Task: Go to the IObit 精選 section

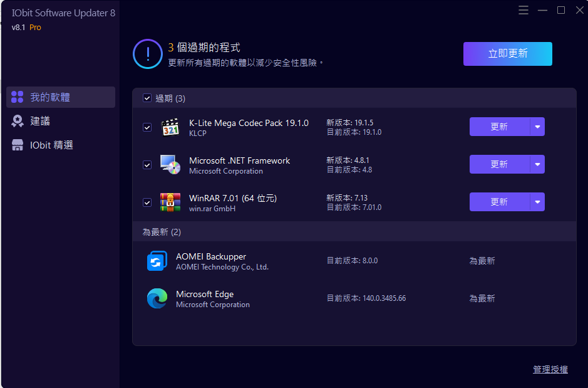Action: tap(61, 145)
